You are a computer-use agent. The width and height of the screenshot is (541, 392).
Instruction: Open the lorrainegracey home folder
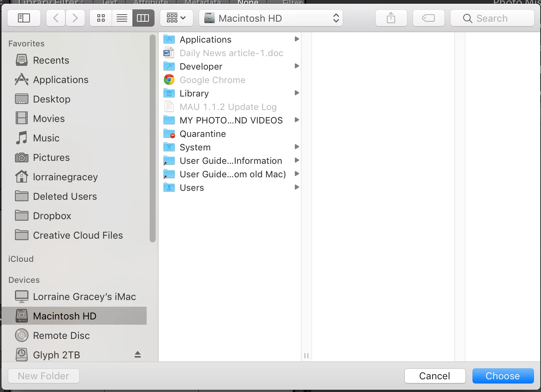coord(74,177)
